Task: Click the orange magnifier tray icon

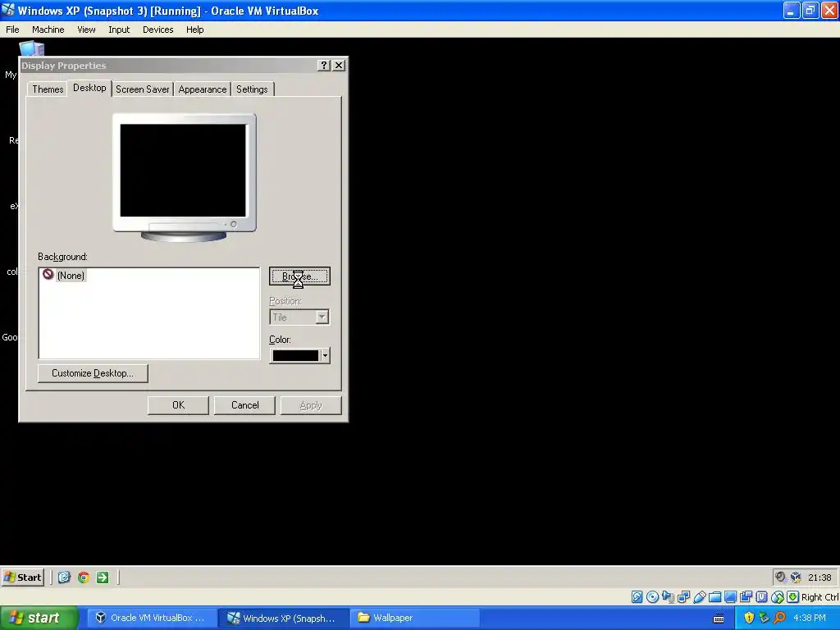Action: click(x=779, y=618)
